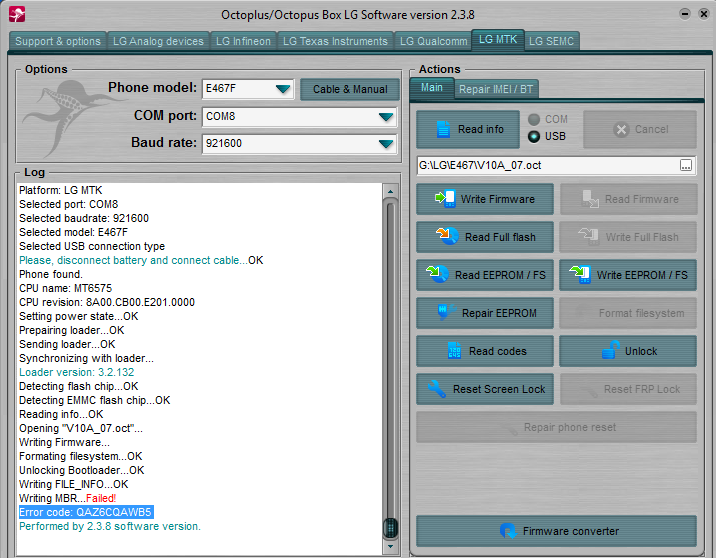
Task: Click the Repair EEPROM button label
Action: [x=499, y=313]
